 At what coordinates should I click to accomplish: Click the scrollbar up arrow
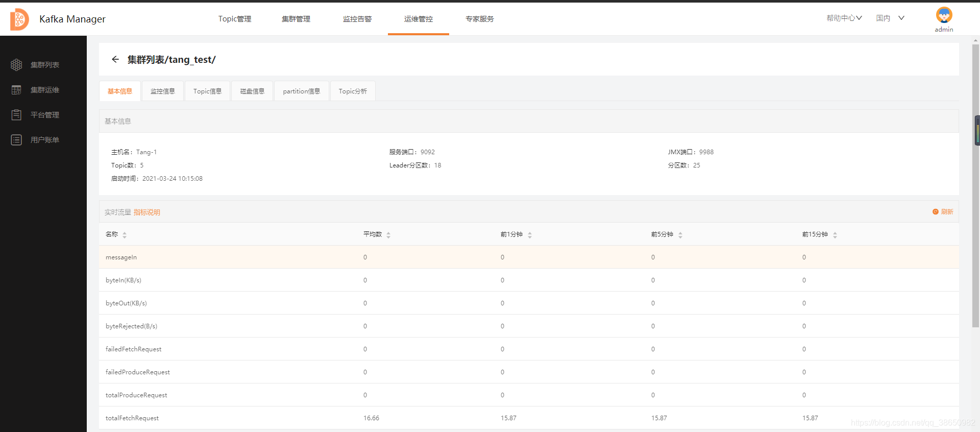(x=976, y=40)
